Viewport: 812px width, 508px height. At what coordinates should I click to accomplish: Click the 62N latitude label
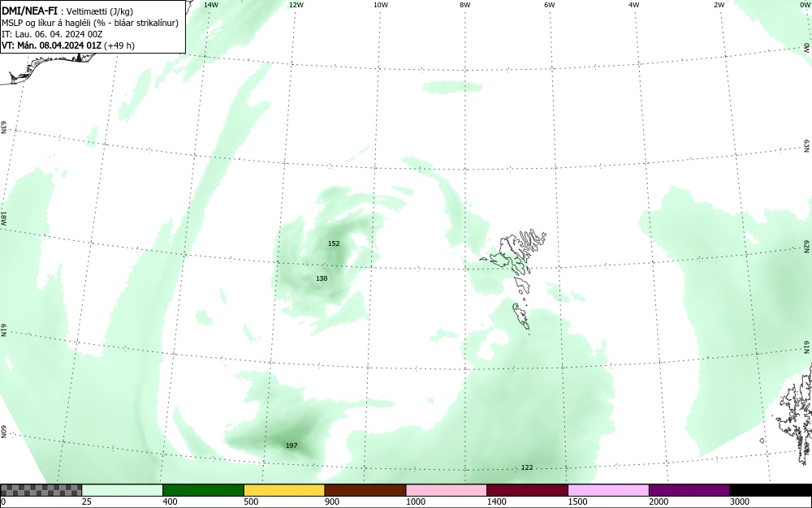[x=806, y=246]
